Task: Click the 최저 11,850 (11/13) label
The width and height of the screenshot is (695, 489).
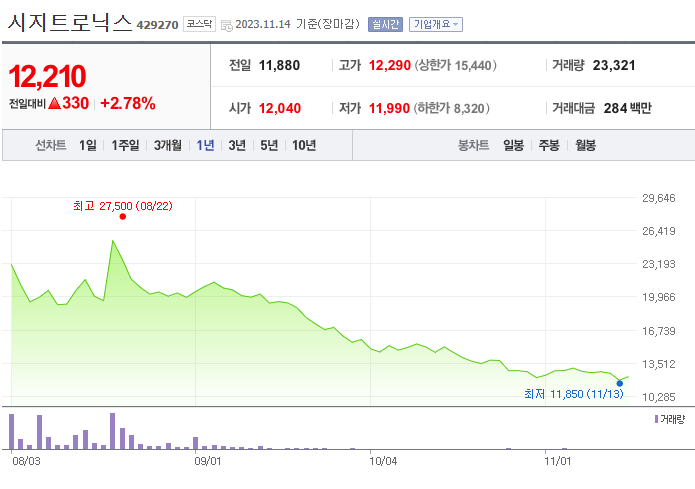Action: 574,394
